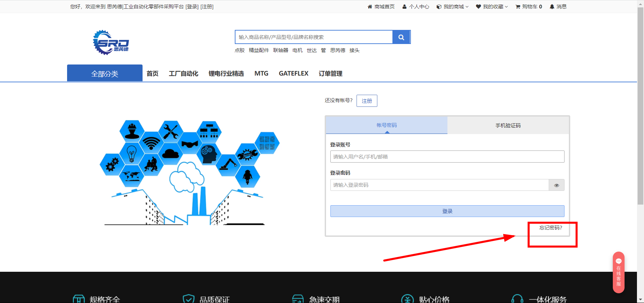This screenshot has height=303, width=644.
Task: Toggle password visibility eye icon
Action: 556,185
